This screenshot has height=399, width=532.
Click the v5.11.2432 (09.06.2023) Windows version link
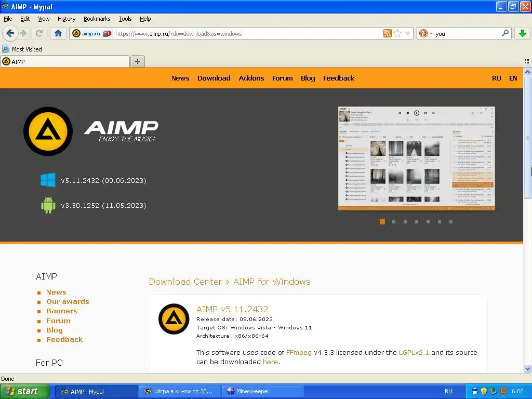[103, 180]
